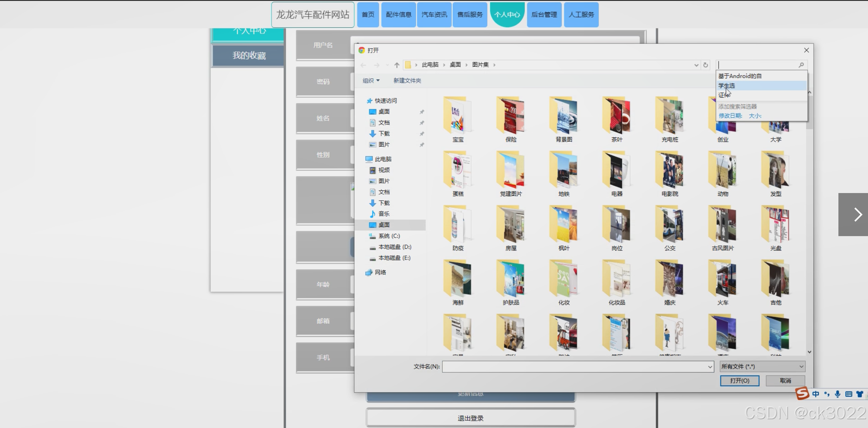Click the Sogou input method S icon
The image size is (868, 428).
(x=802, y=393)
